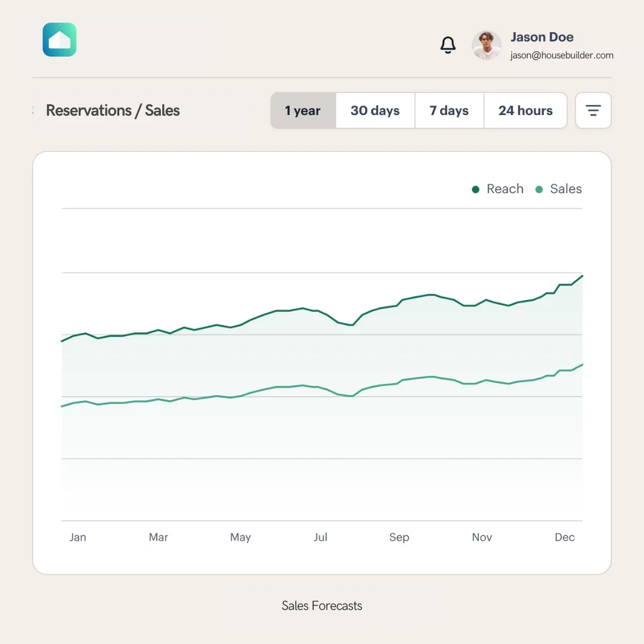Image resolution: width=644 pixels, height=644 pixels.
Task: Click the Reservations / Sales heading
Action: [x=113, y=110]
